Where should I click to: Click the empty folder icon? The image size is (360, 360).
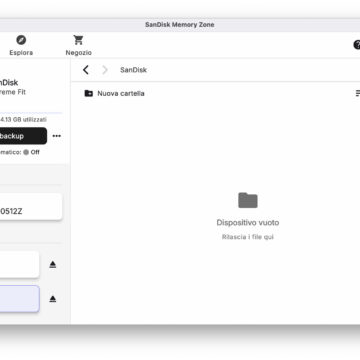[248, 200]
